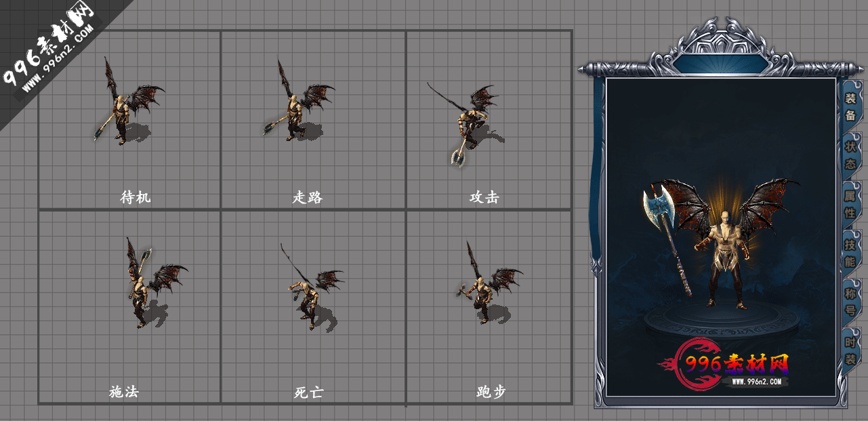Viewport: 868px width, 421px height.
Task: Open the 装备 equipment tab
Action: 850,106
